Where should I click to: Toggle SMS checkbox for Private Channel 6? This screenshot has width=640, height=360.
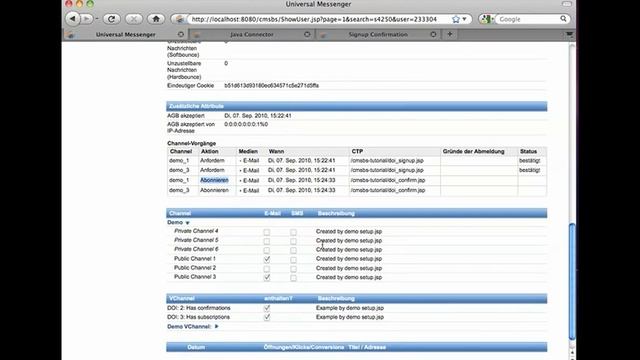pyautogui.click(x=293, y=250)
